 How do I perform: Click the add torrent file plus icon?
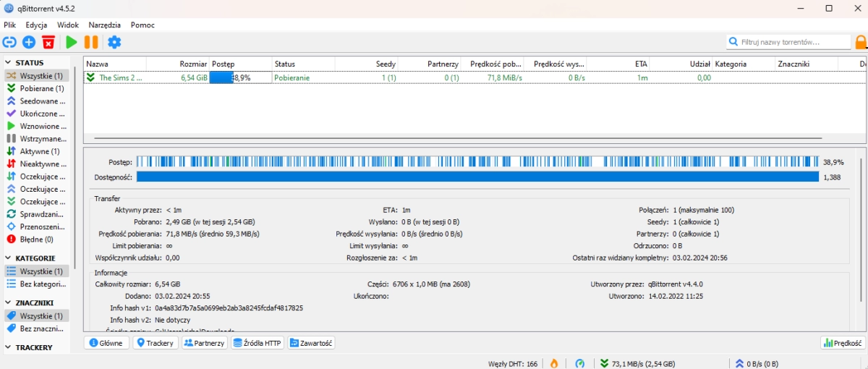29,42
